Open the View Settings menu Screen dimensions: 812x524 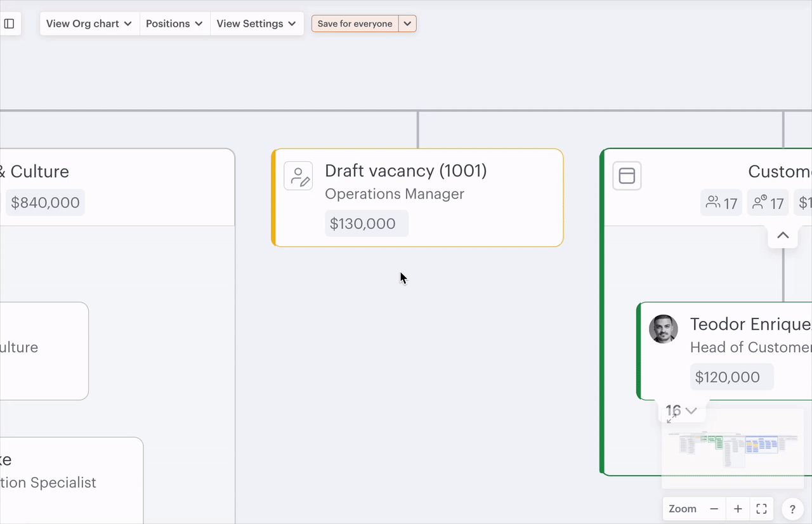[x=256, y=24]
